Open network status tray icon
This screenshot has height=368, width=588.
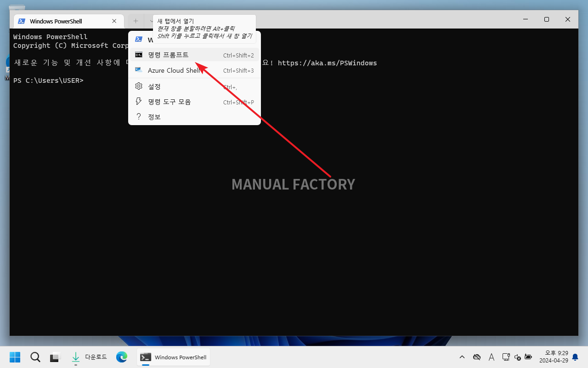(506, 357)
